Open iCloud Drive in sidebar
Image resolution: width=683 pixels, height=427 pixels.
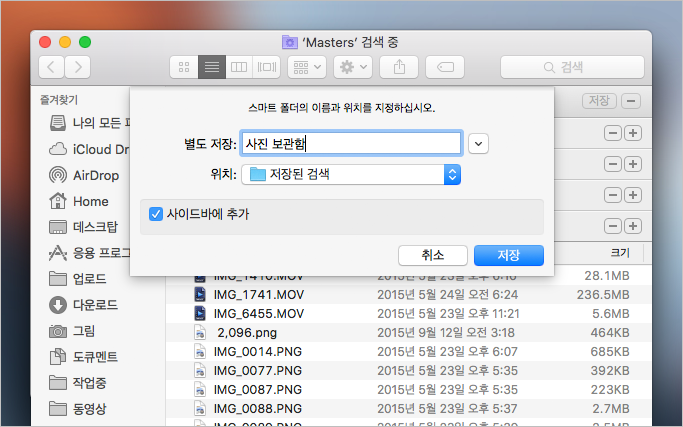[x=89, y=149]
